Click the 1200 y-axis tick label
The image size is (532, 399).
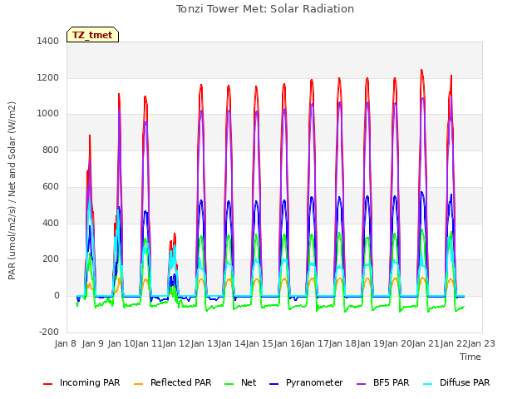(48, 77)
